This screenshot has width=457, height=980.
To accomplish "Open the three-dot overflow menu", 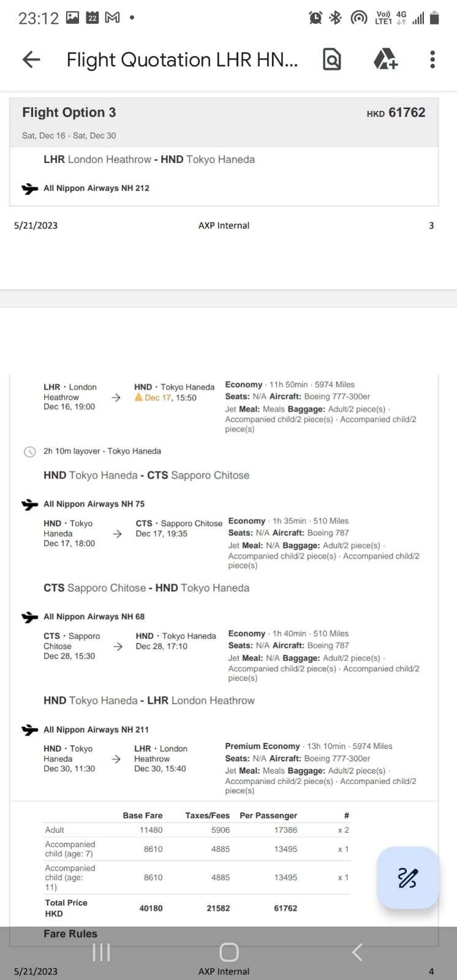I will pyautogui.click(x=432, y=59).
